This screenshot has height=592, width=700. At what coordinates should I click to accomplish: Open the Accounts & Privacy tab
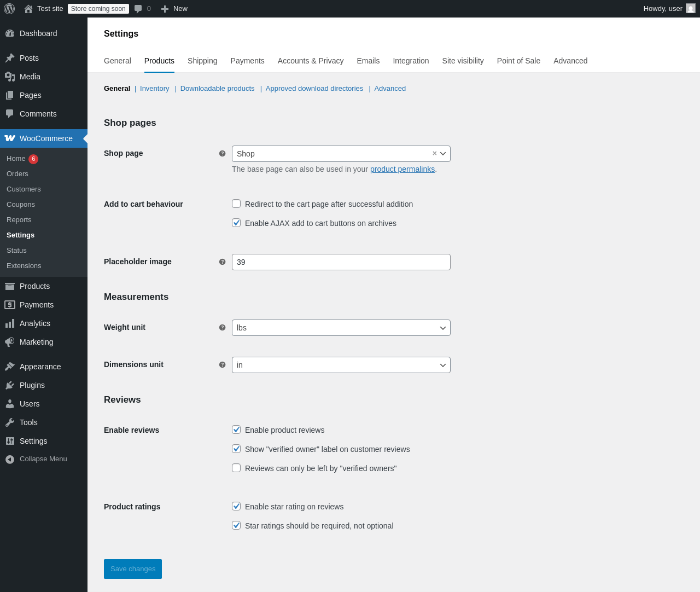311,61
